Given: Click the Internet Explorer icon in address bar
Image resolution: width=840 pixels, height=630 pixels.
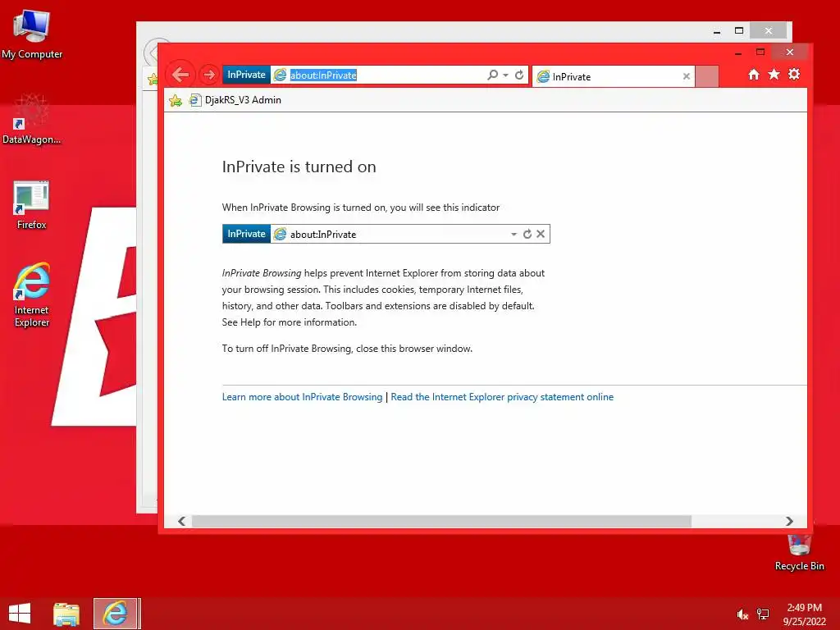Looking at the screenshot, I should click(x=280, y=75).
